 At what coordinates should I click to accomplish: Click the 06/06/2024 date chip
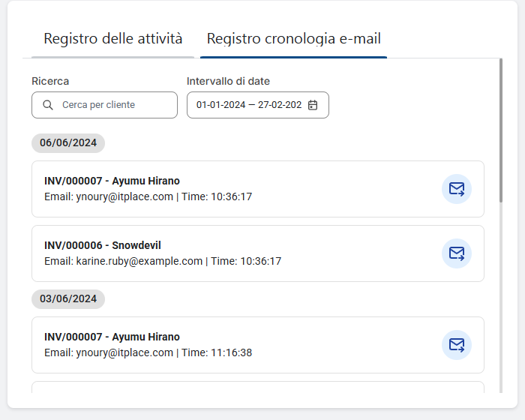68,142
